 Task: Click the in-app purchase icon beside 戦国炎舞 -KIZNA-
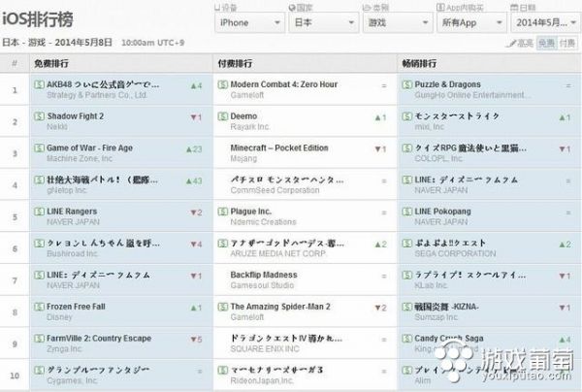[407, 307]
